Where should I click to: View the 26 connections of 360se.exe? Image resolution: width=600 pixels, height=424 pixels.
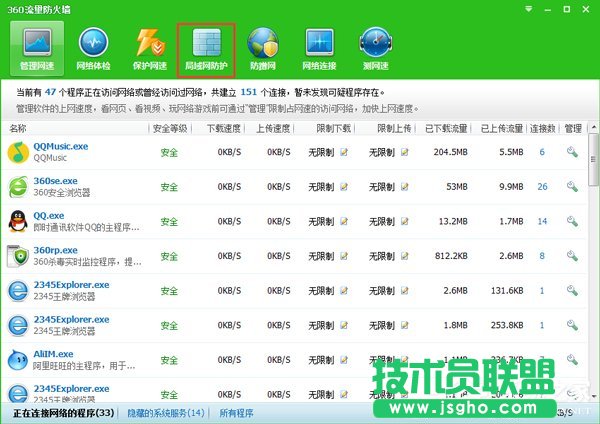pyautogui.click(x=542, y=187)
